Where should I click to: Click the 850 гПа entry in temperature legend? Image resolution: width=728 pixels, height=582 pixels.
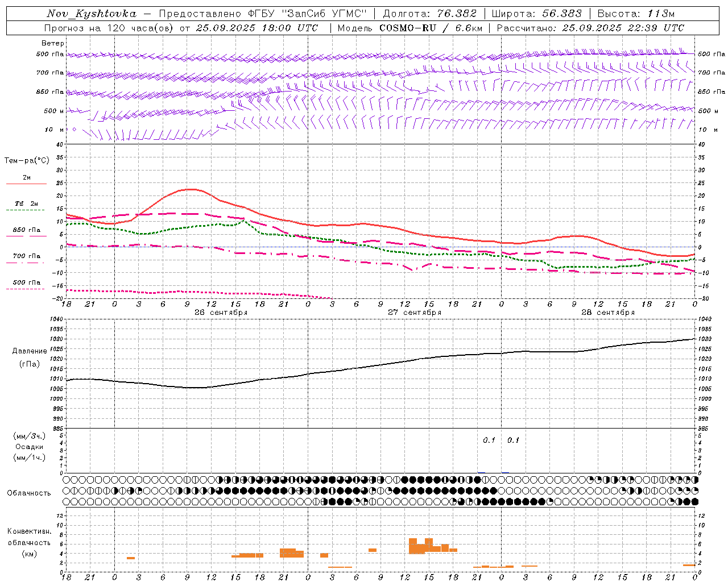click(x=26, y=232)
